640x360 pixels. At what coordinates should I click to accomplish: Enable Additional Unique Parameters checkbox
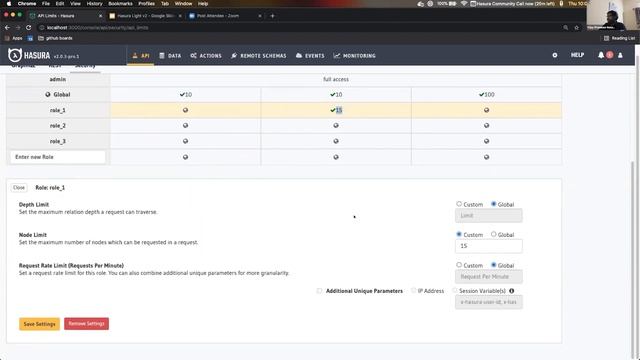(319, 291)
